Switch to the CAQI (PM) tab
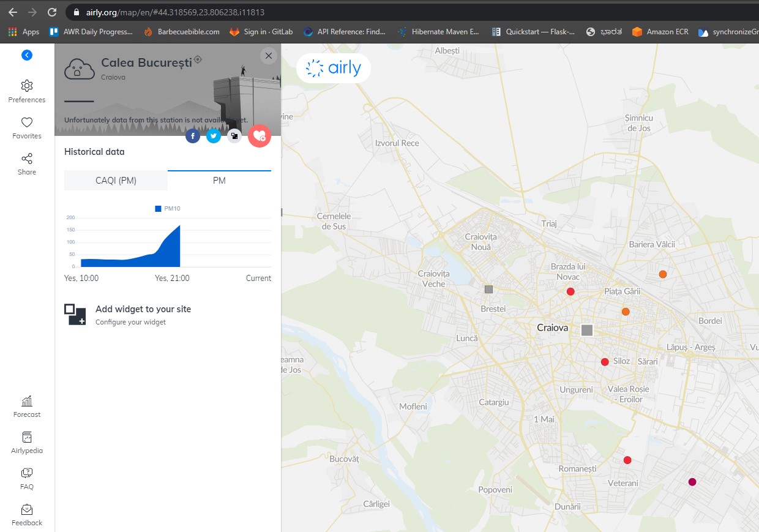 click(x=116, y=181)
